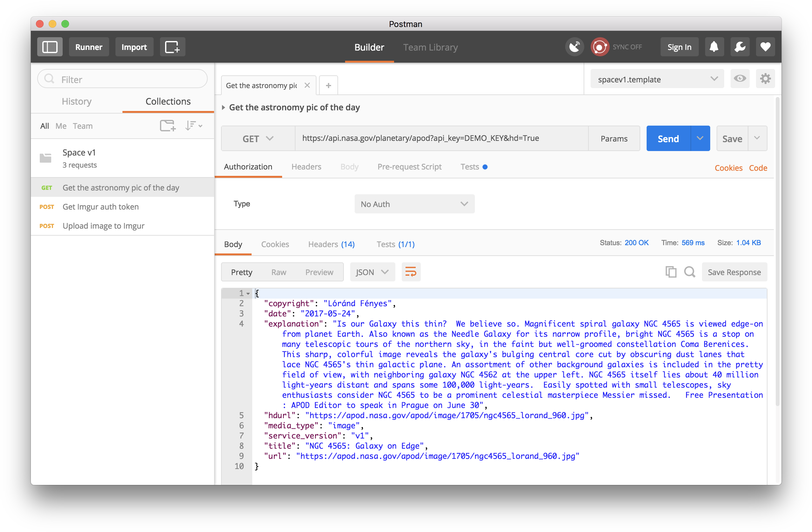
Task: Expand the request description triangle
Action: 224,107
